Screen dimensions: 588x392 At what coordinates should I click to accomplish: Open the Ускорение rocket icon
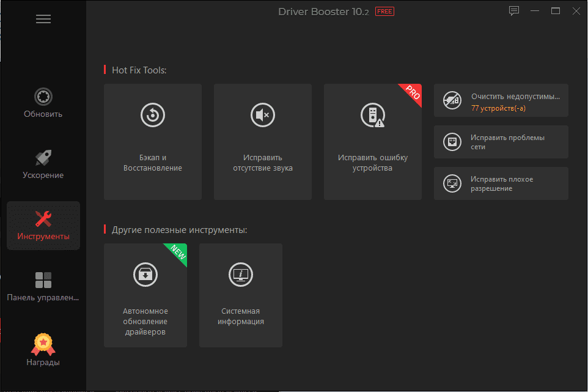[43, 158]
